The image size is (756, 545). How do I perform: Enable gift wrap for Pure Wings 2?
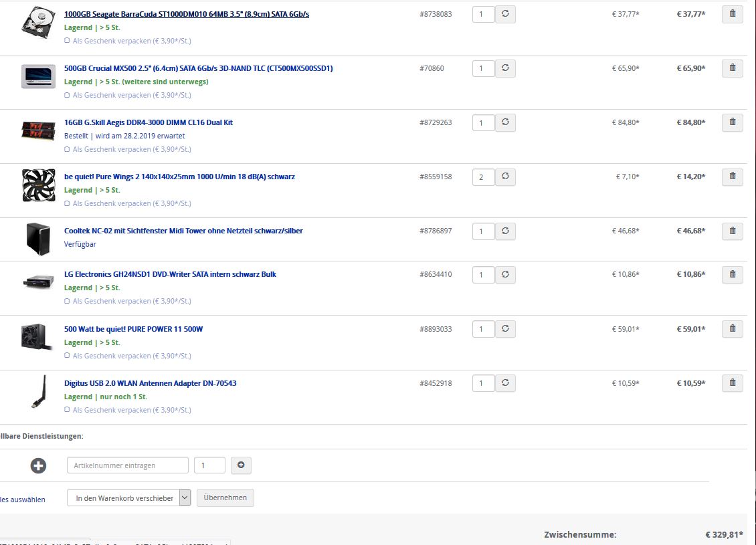click(67, 203)
